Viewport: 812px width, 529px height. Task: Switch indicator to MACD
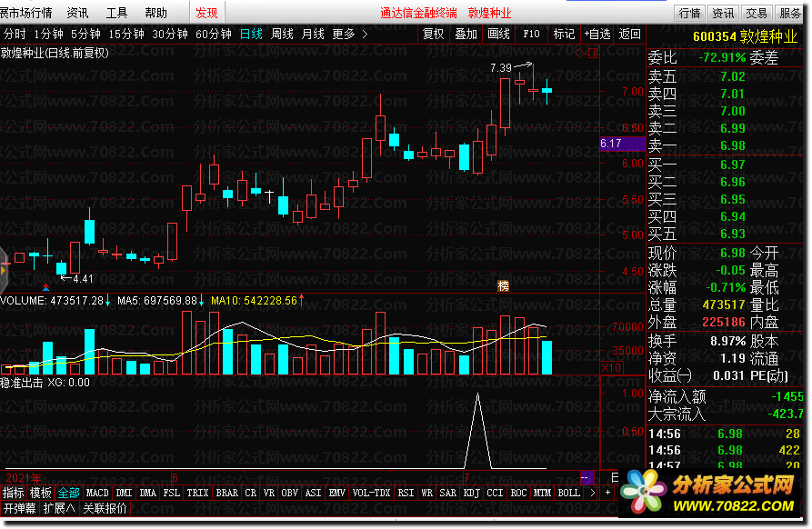pyautogui.click(x=97, y=493)
